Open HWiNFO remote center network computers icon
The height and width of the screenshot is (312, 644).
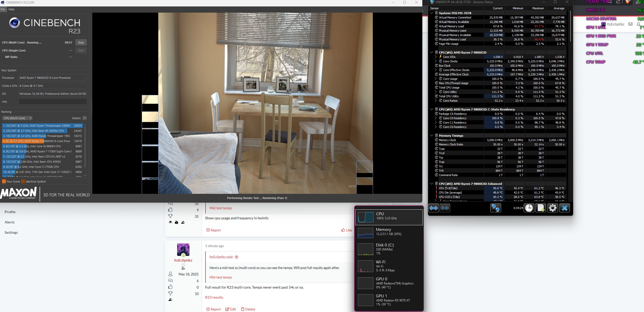click(x=496, y=208)
